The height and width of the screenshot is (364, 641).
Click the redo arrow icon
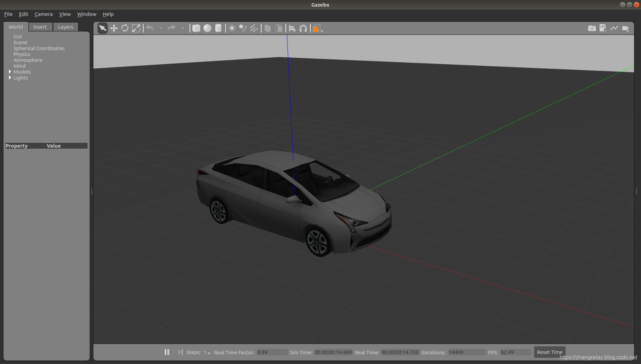click(172, 28)
